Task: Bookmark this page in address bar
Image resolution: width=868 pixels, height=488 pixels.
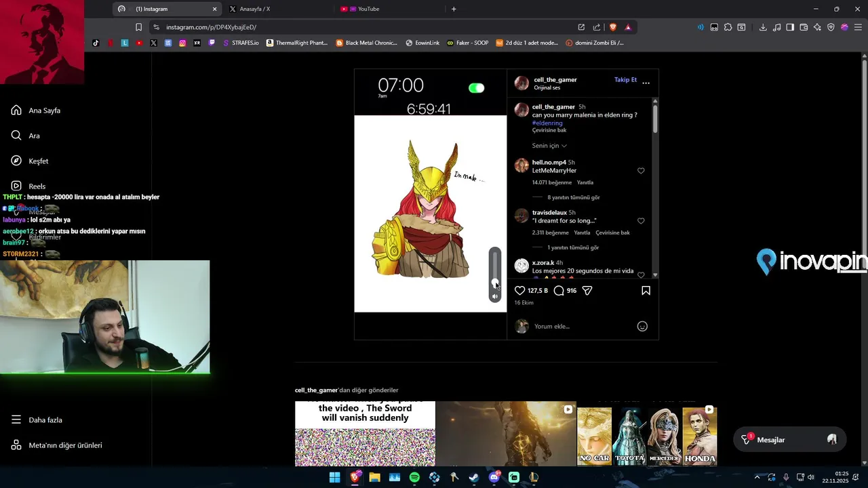Action: click(138, 27)
